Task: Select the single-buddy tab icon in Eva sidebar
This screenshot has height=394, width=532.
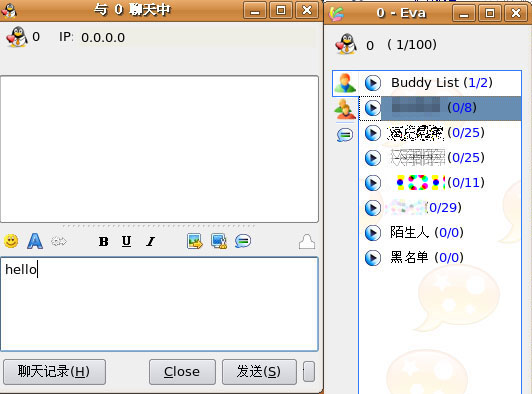Action: (x=345, y=83)
